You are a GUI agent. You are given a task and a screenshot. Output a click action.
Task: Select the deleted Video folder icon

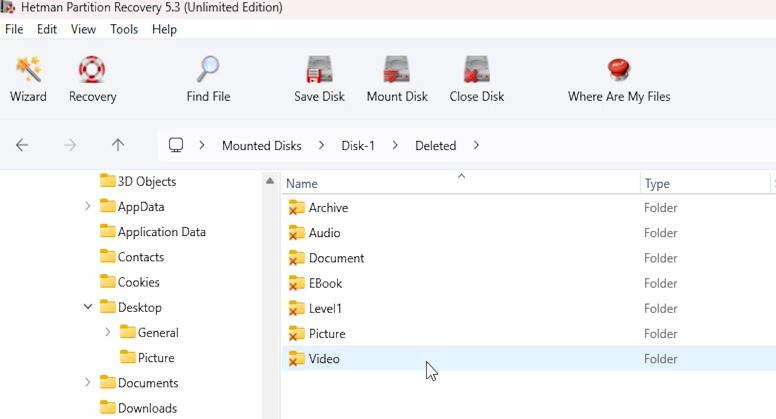point(296,359)
